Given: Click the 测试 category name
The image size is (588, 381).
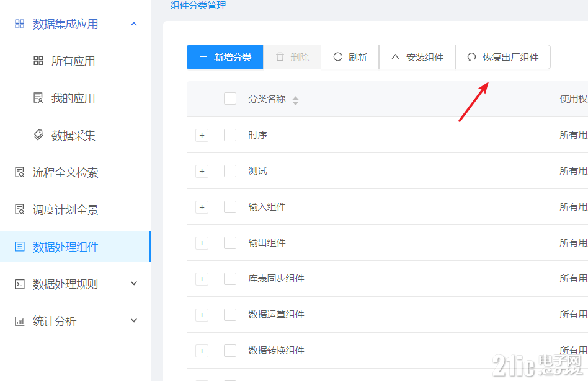Looking at the screenshot, I should pos(257,171).
